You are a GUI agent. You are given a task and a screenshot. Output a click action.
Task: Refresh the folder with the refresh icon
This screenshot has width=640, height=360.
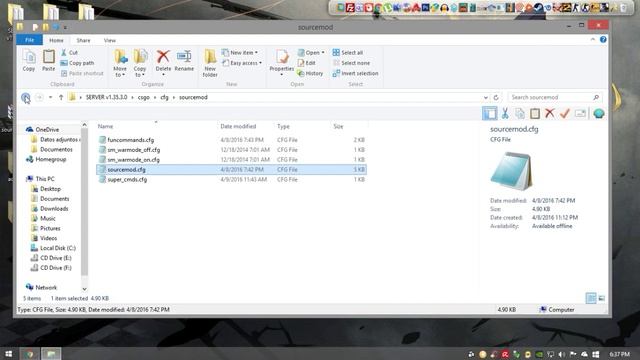(x=496, y=98)
